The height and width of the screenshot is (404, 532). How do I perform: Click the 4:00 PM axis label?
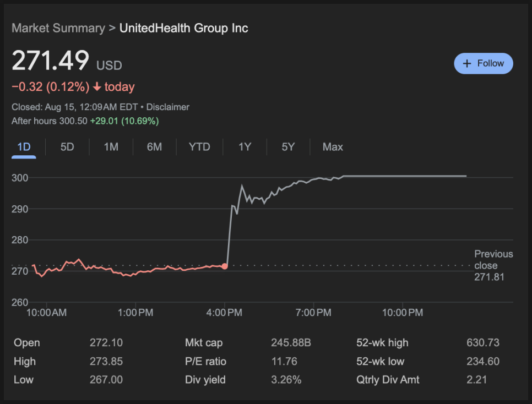(x=224, y=313)
